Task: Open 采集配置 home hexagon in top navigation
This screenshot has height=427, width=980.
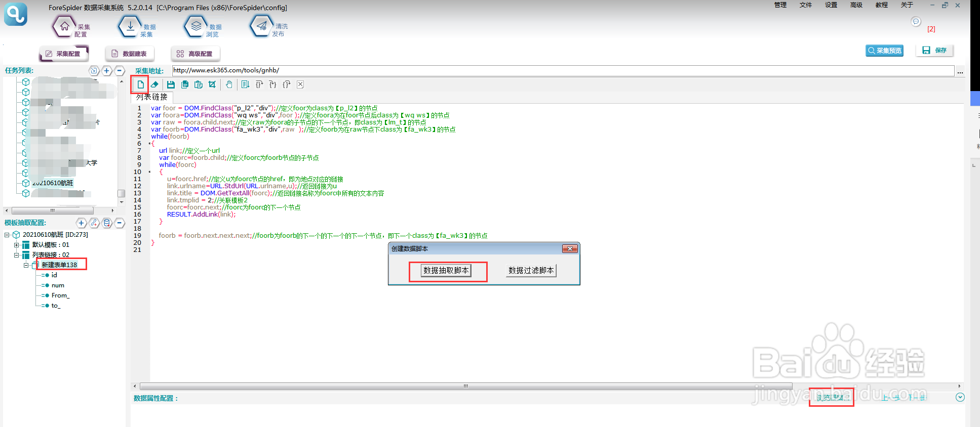Action: [64, 26]
